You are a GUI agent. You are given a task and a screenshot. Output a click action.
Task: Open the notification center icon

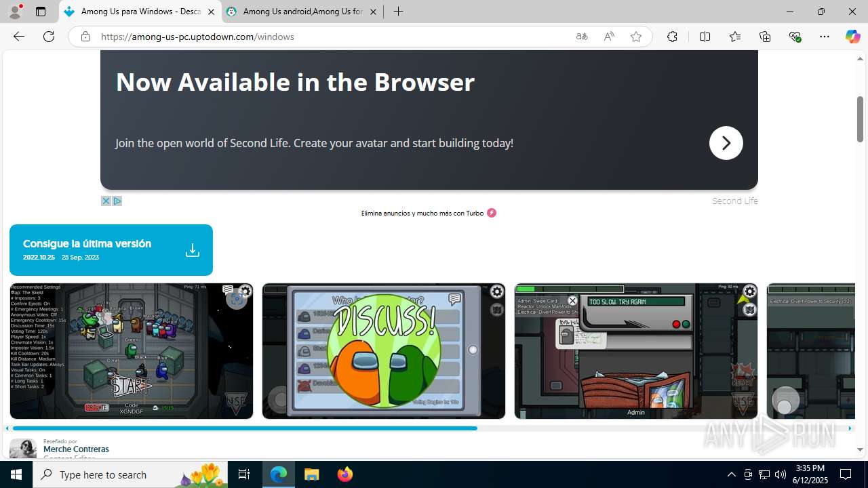pos(846,474)
